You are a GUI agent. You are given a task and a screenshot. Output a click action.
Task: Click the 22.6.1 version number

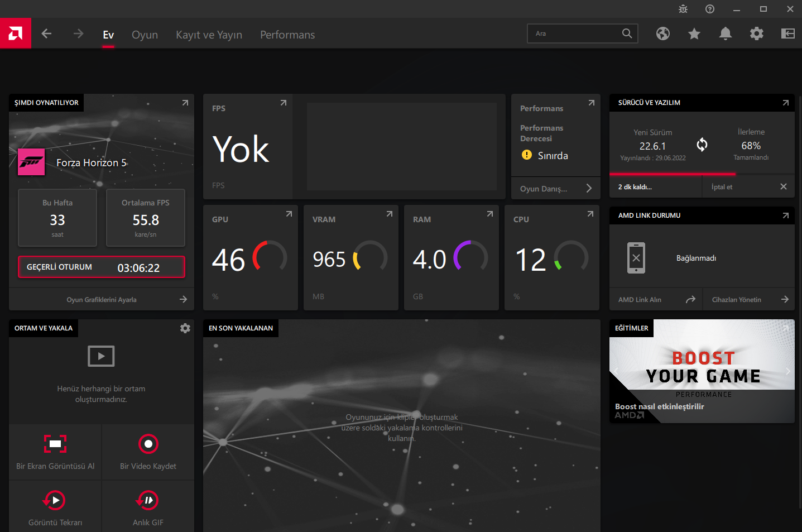click(x=652, y=146)
